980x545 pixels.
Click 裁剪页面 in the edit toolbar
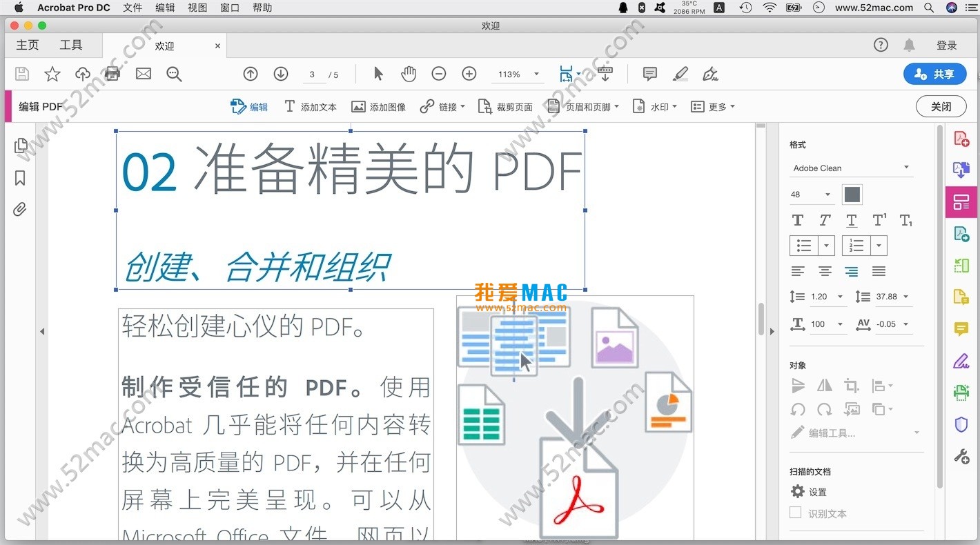(505, 107)
